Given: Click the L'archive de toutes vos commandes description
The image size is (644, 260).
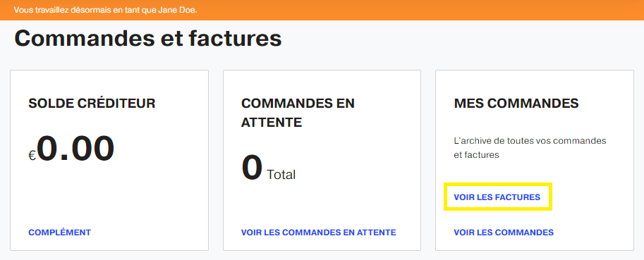Looking at the screenshot, I should (x=530, y=148).
